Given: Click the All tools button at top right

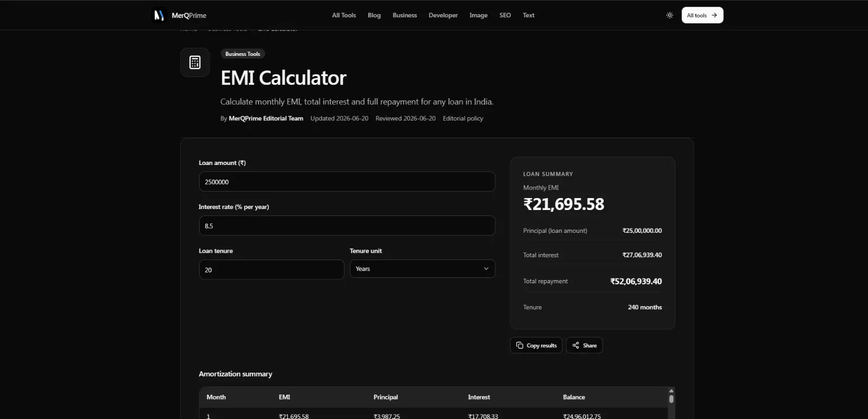Looking at the screenshot, I should point(703,15).
